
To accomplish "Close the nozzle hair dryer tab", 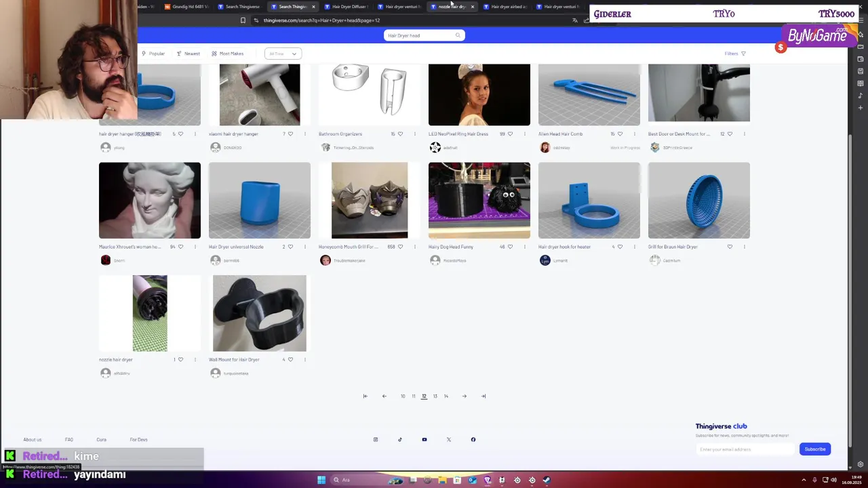I will click(473, 7).
